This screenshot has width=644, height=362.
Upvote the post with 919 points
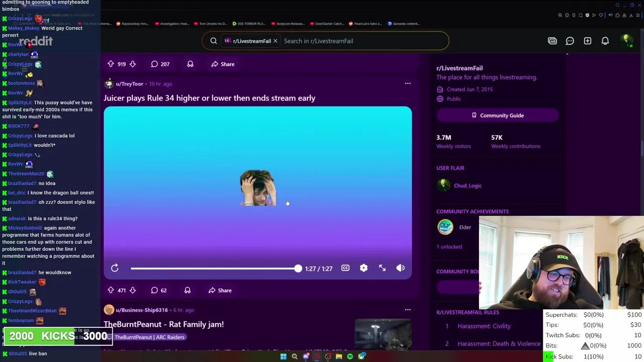(111, 64)
